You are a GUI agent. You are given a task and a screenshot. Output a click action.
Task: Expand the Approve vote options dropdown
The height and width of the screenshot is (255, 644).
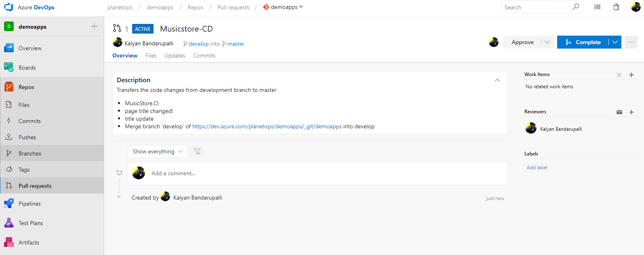coord(547,42)
